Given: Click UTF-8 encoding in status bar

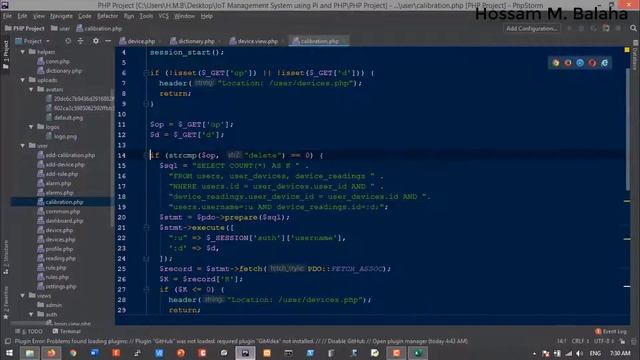Looking at the screenshot, I should pyautogui.click(x=603, y=341).
